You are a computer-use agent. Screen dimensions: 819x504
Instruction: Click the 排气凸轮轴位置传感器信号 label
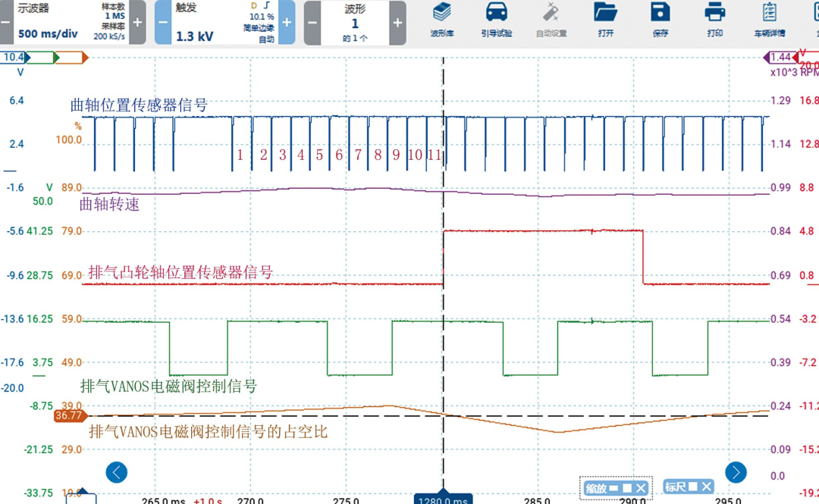tap(180, 272)
